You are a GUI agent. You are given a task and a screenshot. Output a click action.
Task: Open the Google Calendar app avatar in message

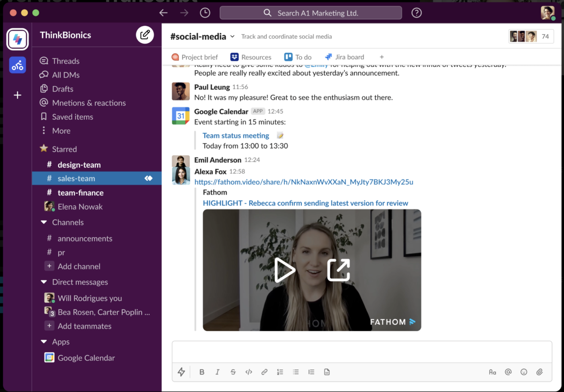(x=181, y=116)
